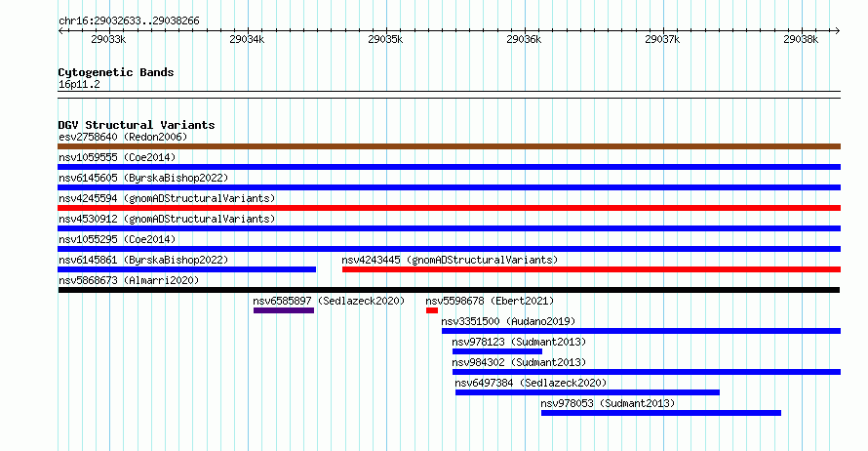The width and height of the screenshot is (868, 451).
Task: Click the 16p11.2 cytogenetic band line
Action: tap(449, 95)
